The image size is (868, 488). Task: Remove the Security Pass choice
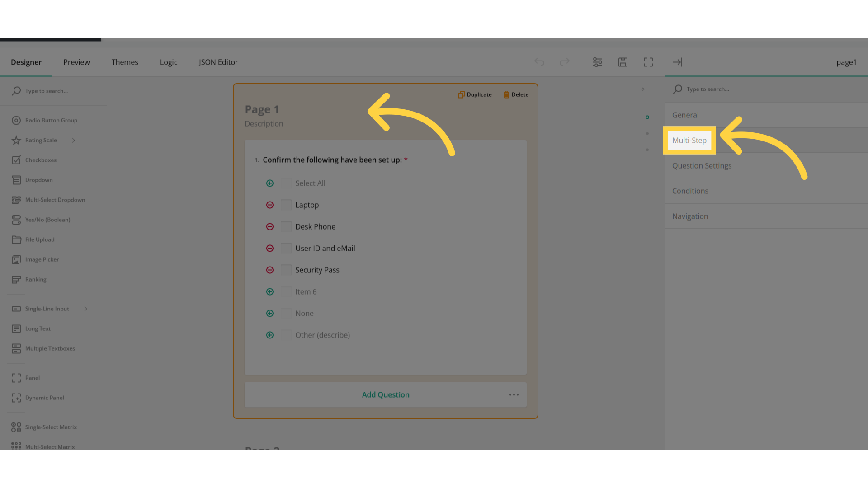(270, 270)
